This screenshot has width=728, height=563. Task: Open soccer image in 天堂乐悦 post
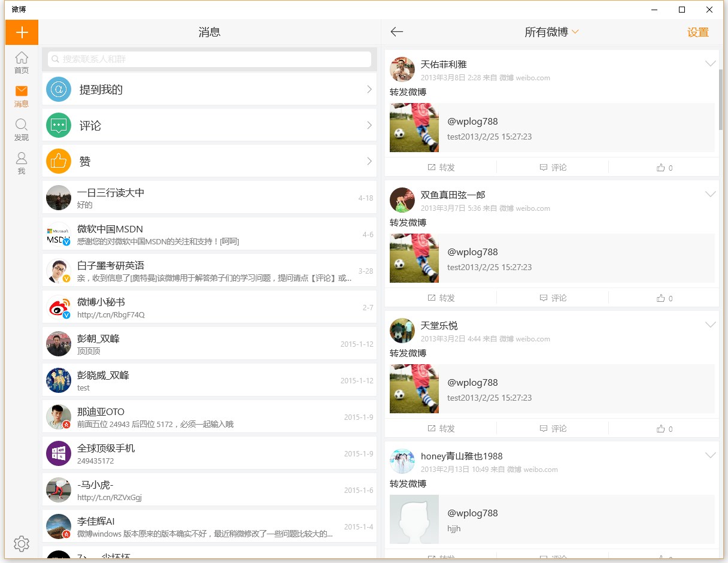tap(414, 389)
